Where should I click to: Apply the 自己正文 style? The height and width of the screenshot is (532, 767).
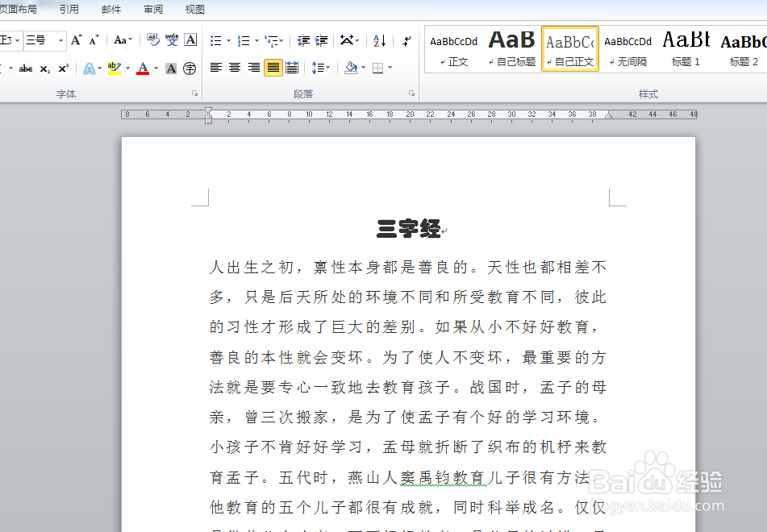[x=570, y=49]
